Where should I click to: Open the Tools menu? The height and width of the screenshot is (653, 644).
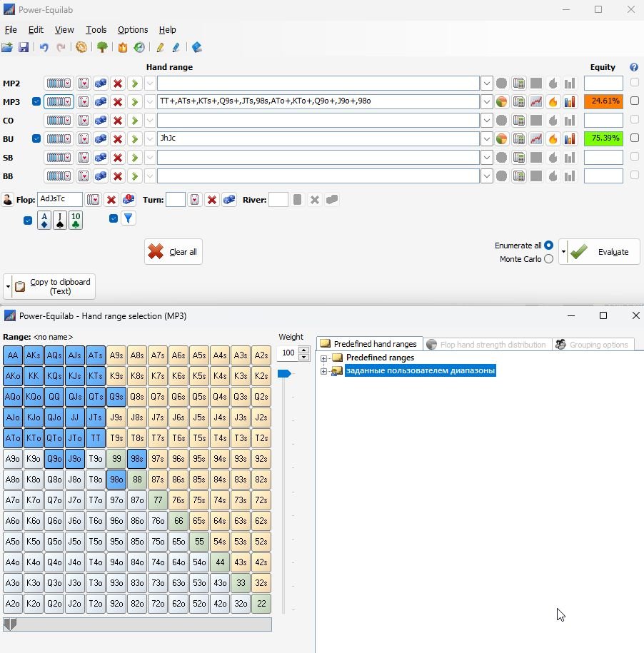click(x=96, y=30)
